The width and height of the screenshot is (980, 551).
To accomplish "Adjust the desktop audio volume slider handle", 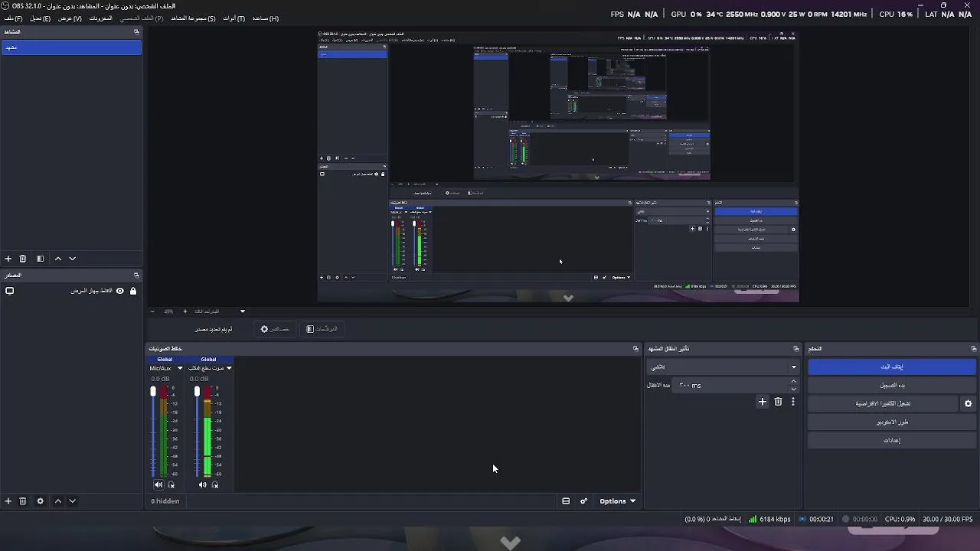I will tap(197, 392).
